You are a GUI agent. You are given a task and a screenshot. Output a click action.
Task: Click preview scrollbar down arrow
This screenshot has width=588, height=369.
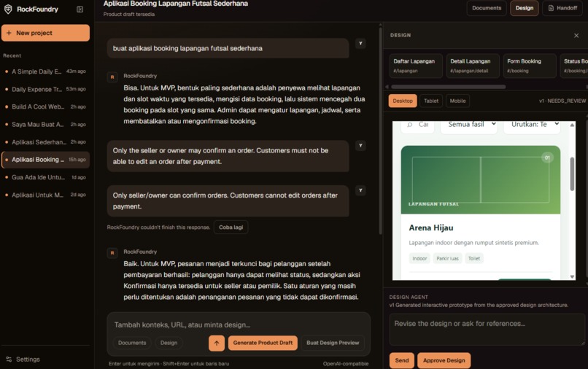click(572, 277)
